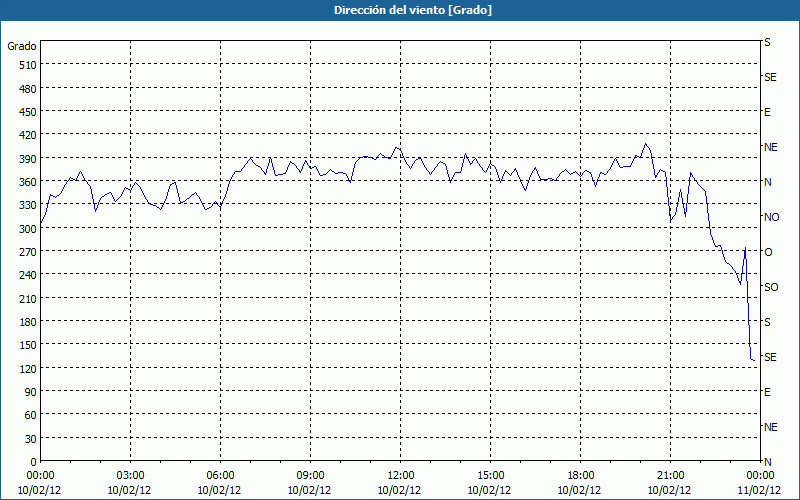This screenshot has height=500, width=800.
Task: Click the 03:00 time axis label
Action: coord(130,476)
